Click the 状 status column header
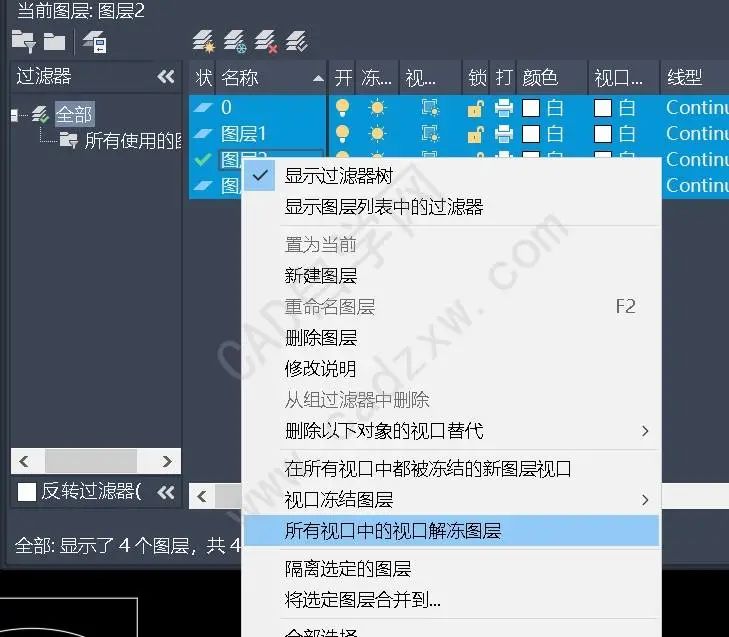729x637 pixels. (203, 77)
